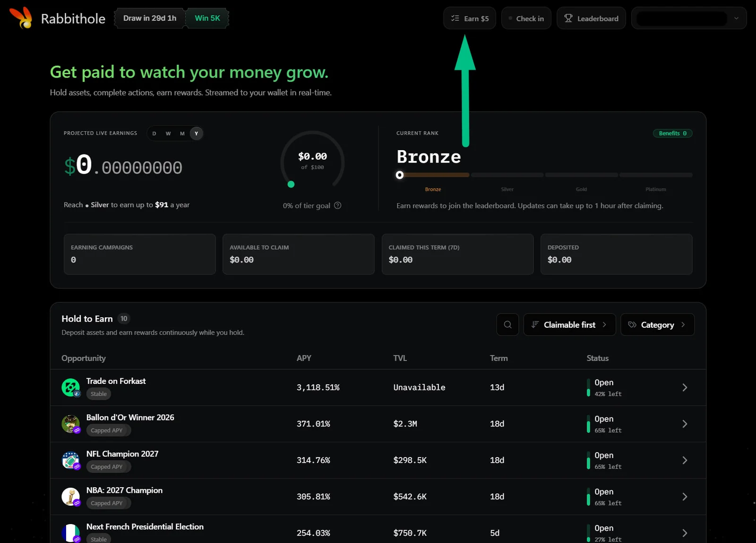The width and height of the screenshot is (756, 543).
Task: Click the Silver tier label on rank bar
Action: pyautogui.click(x=507, y=189)
